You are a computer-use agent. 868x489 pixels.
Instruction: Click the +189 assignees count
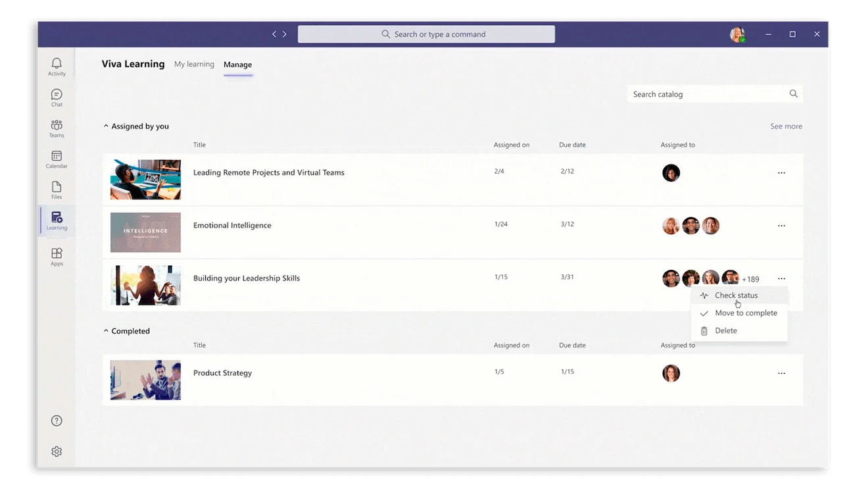click(750, 279)
